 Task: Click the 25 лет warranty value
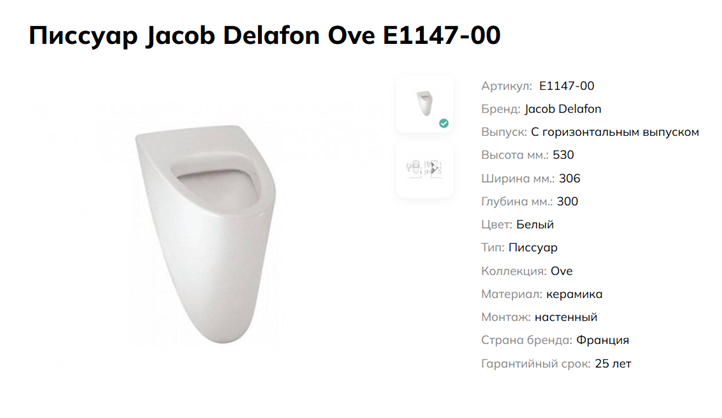click(x=612, y=364)
